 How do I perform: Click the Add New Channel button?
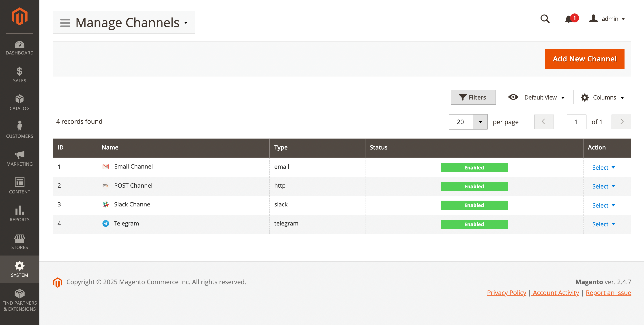(584, 59)
